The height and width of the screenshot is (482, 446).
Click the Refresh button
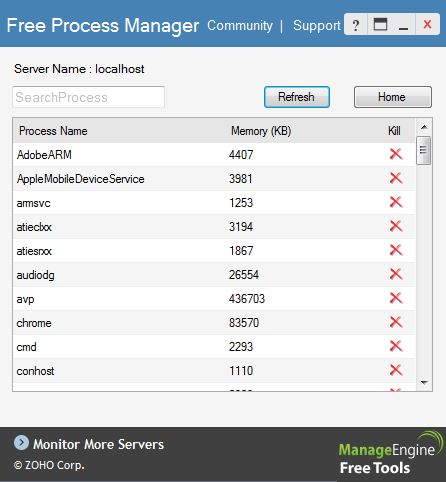297,97
